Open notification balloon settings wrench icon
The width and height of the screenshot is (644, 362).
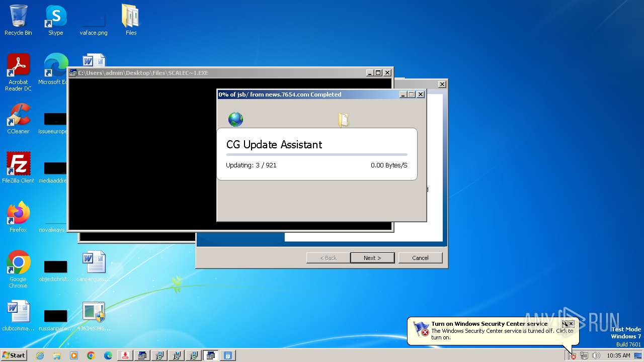click(565, 324)
